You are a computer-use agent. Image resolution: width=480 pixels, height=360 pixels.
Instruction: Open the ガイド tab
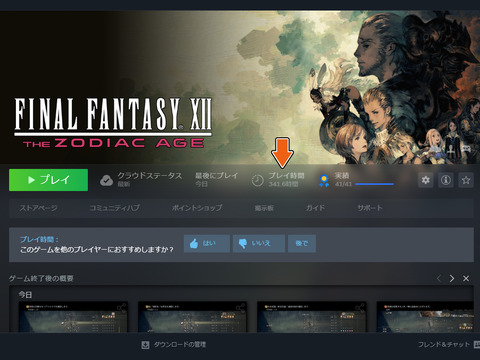coord(315,208)
